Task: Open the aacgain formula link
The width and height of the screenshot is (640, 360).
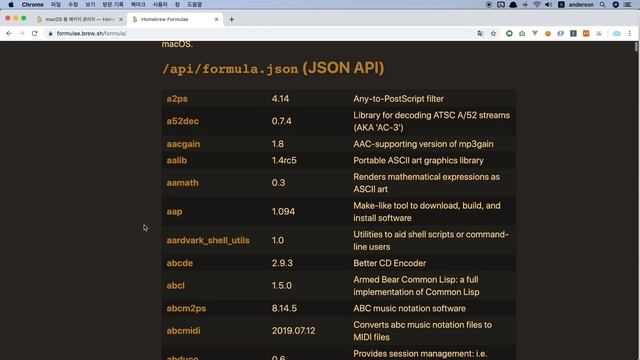Action: 183,144
